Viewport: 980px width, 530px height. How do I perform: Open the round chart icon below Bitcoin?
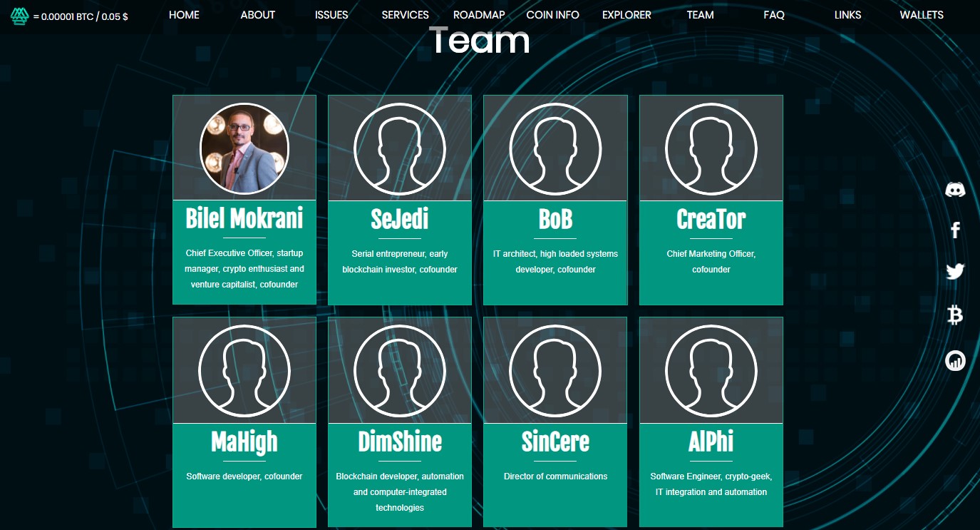coord(955,361)
